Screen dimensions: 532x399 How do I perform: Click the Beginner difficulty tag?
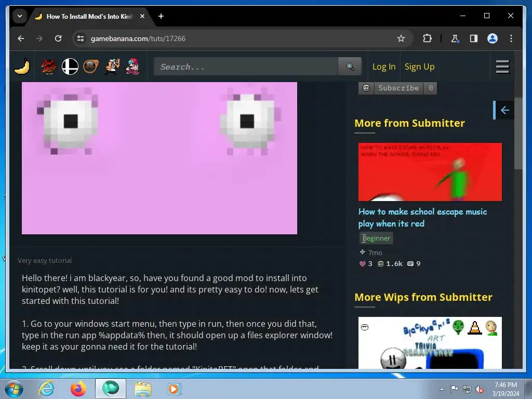(x=376, y=238)
